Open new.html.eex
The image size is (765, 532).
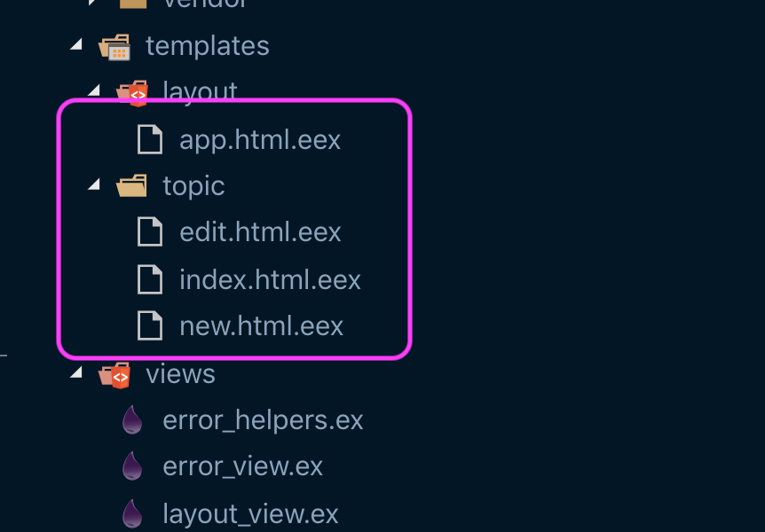[x=261, y=325]
